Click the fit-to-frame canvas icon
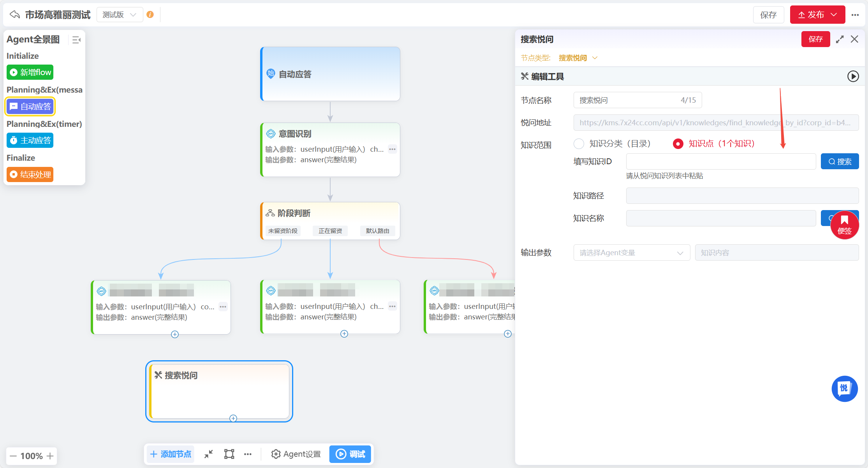 click(229, 454)
